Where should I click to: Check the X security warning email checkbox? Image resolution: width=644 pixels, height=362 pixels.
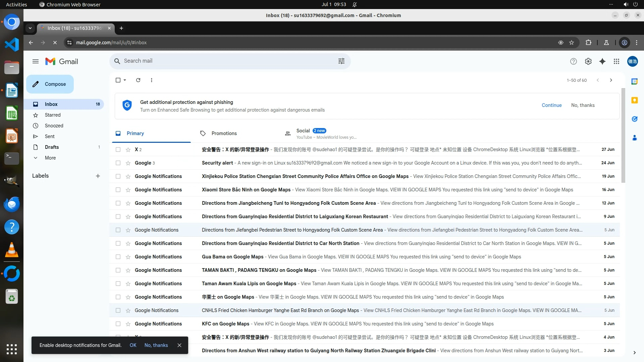(118, 150)
